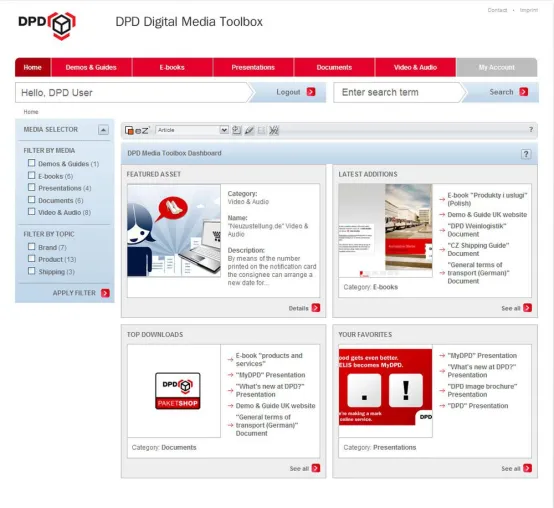554x508 pixels.
Task: Click the E-books category link under Latest Additions
Action: point(385,287)
